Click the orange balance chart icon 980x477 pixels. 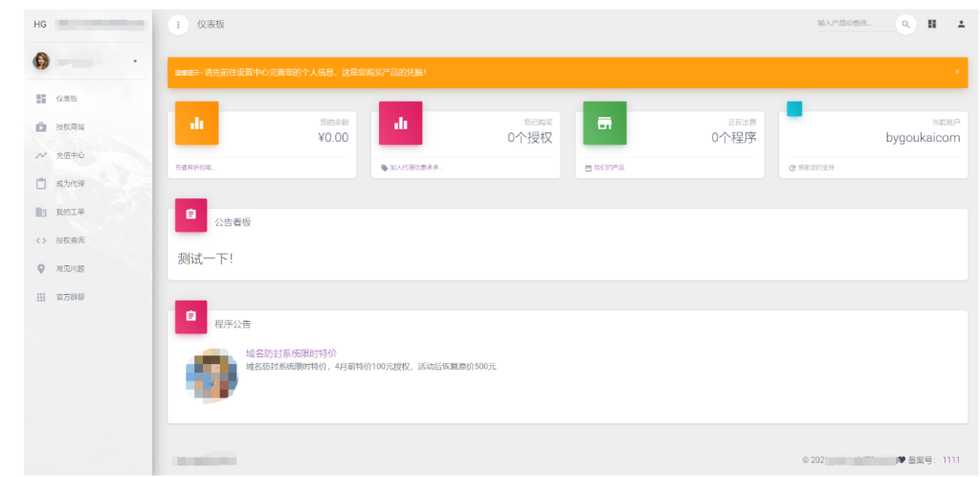click(196, 124)
